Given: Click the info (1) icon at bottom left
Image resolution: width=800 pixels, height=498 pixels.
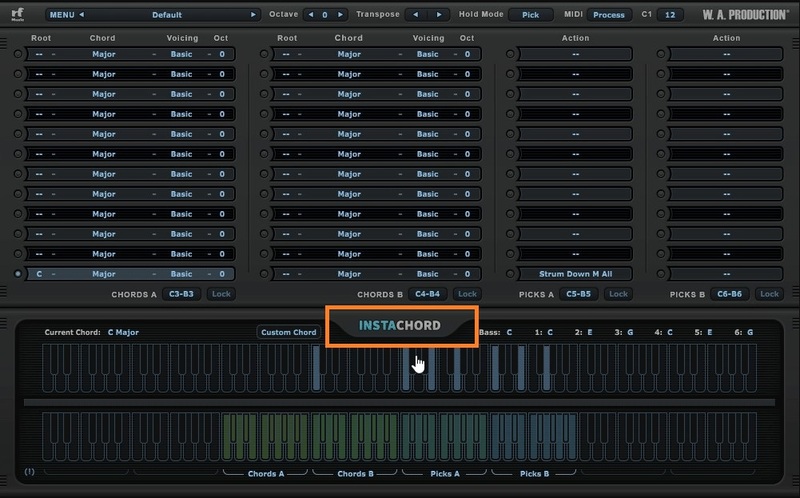Looking at the screenshot, I should 29,471.
